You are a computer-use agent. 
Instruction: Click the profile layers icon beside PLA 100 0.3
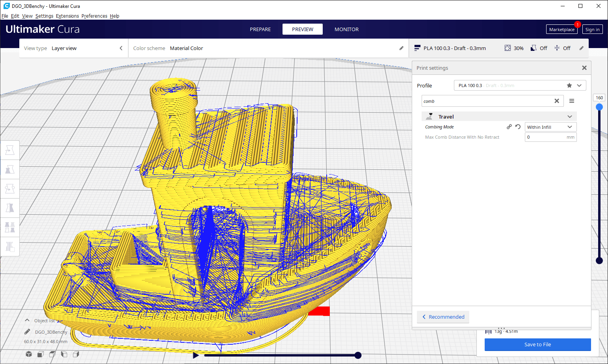pos(417,48)
